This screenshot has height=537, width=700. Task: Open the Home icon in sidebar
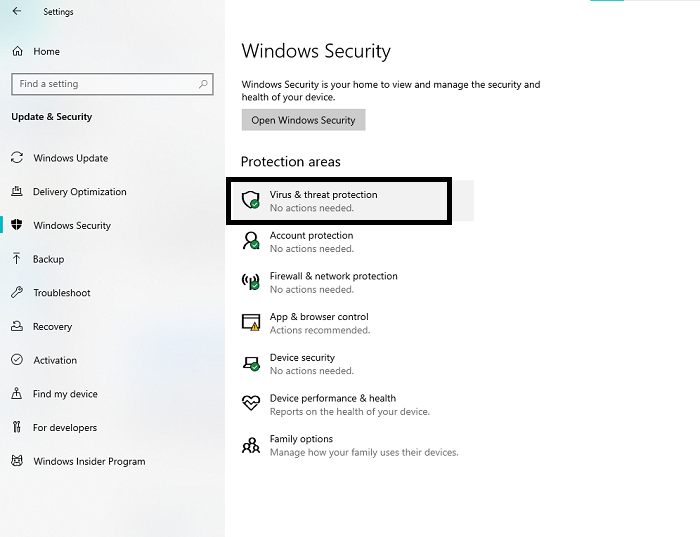click(17, 51)
